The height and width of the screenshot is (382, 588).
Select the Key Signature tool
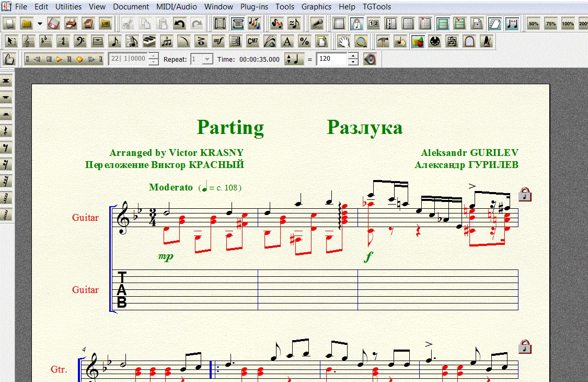click(x=46, y=41)
